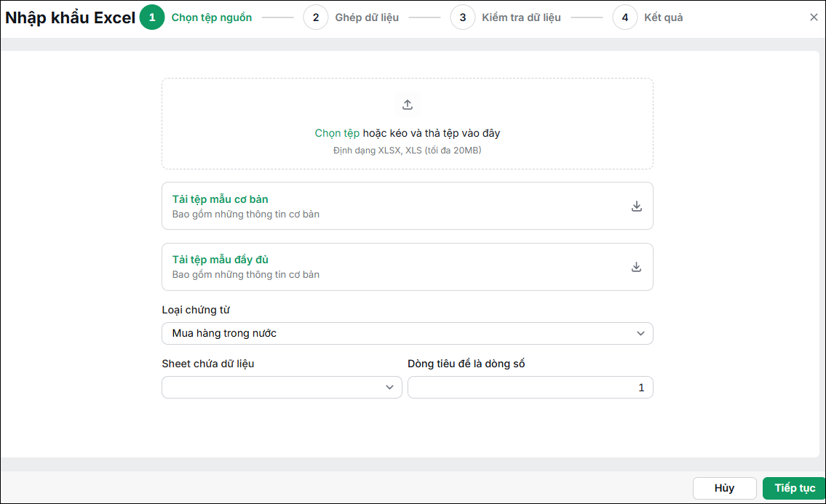Close the Nhập khẩu Excel dialog
Screen dimensions: 826x504
[x=814, y=17]
